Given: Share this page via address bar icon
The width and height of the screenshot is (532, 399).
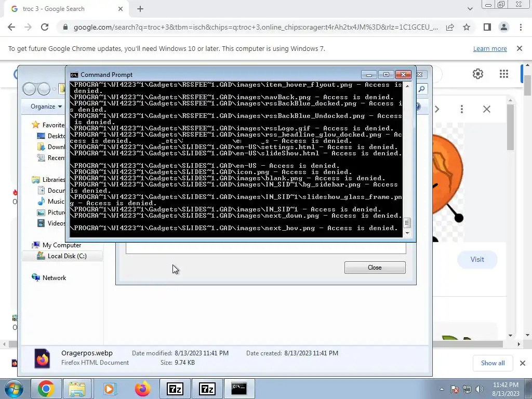Looking at the screenshot, I should pyautogui.click(x=450, y=27).
